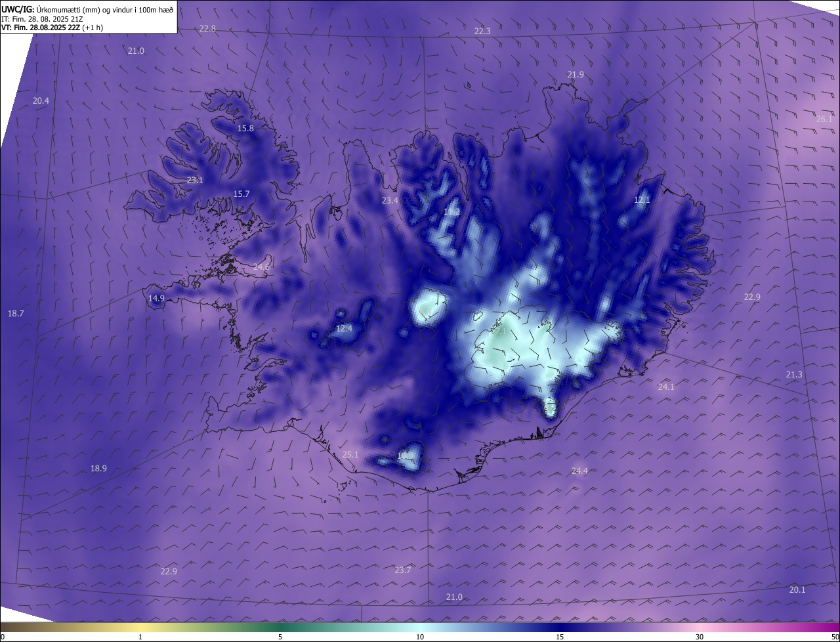This screenshot has height=642, width=840.
Task: Click the 50 label ending the color scale
Action: tap(835, 637)
